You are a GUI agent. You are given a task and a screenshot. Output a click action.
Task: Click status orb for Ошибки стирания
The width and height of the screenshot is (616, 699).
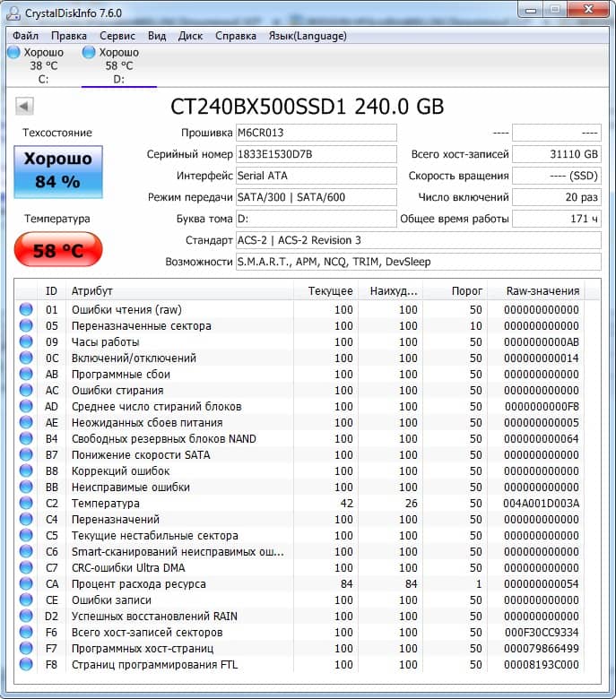(26, 390)
